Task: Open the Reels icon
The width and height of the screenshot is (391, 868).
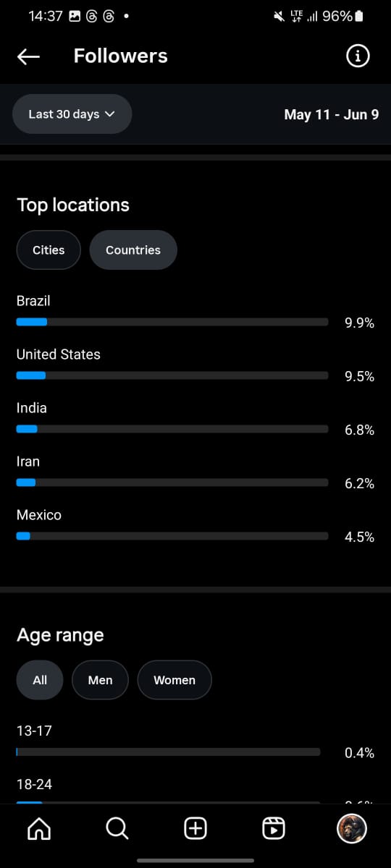Action: tap(274, 828)
